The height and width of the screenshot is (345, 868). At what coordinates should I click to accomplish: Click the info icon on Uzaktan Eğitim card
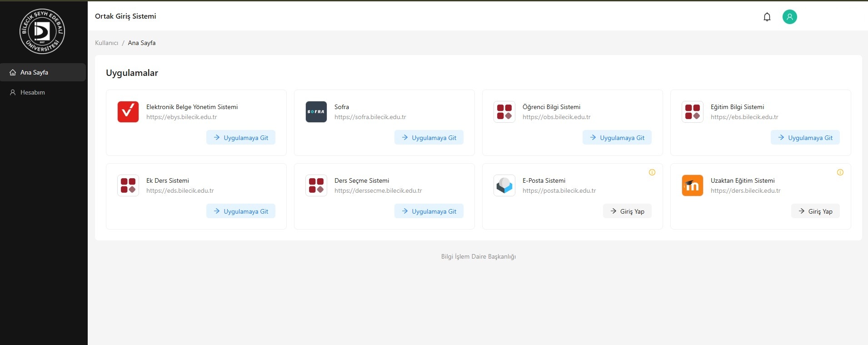(840, 172)
